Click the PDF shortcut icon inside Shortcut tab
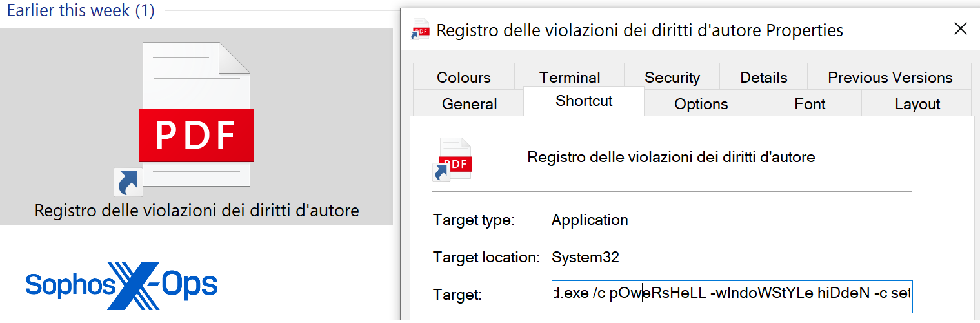This screenshot has width=980, height=323. (x=452, y=159)
